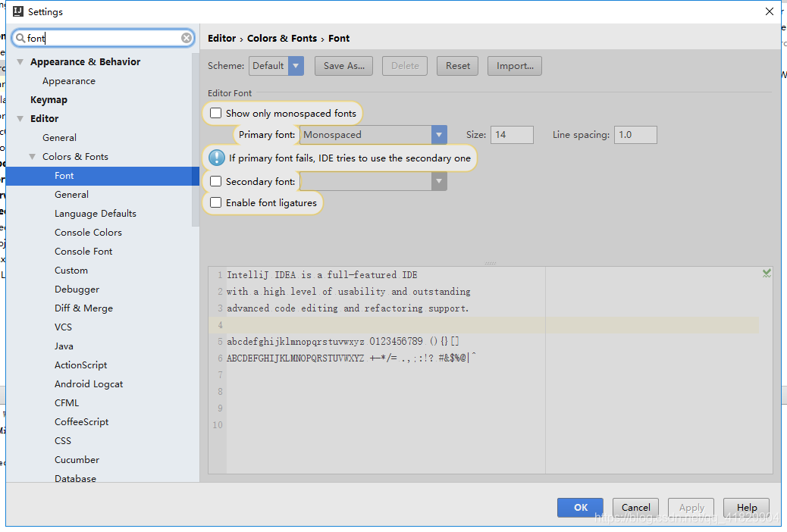
Task: Click the splitter handle above preview pane
Action: 491,263
